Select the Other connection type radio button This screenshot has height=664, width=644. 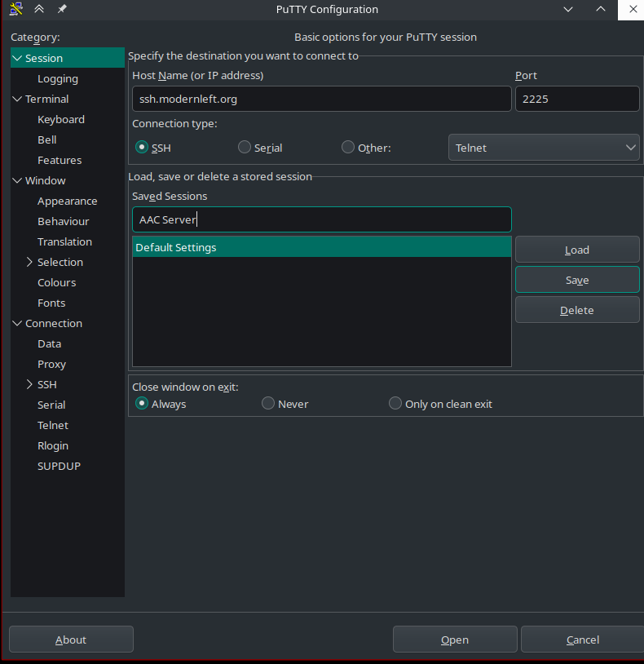[348, 148]
